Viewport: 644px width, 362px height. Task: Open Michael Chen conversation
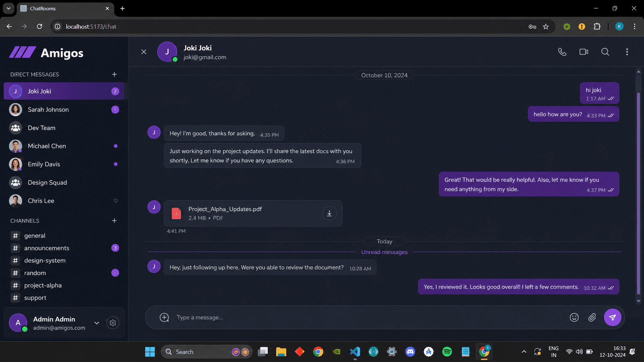[64, 146]
